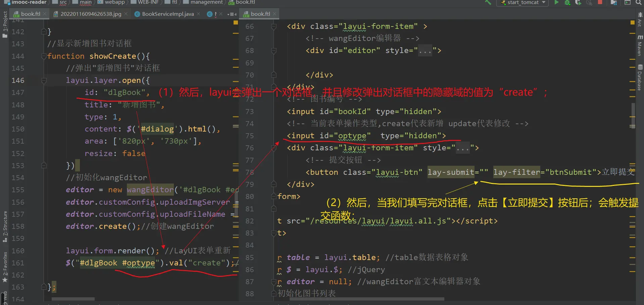Click the ftl breadcrumb folder
Screen dimensions: 644x305
point(171,2)
